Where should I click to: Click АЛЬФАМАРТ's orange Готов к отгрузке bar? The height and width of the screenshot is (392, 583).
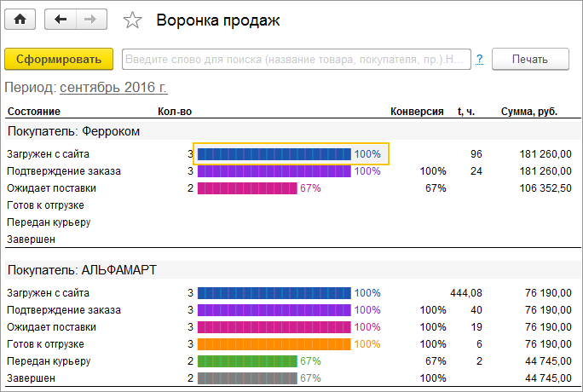[274, 344]
